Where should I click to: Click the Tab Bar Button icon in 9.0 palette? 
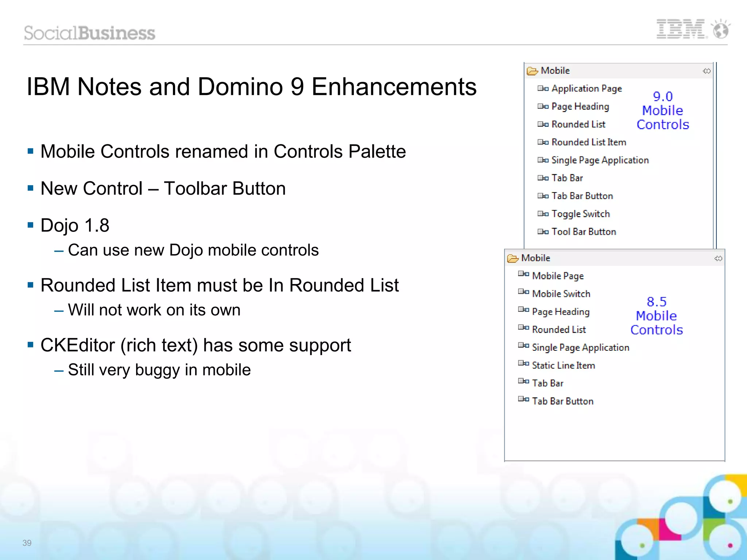point(543,195)
